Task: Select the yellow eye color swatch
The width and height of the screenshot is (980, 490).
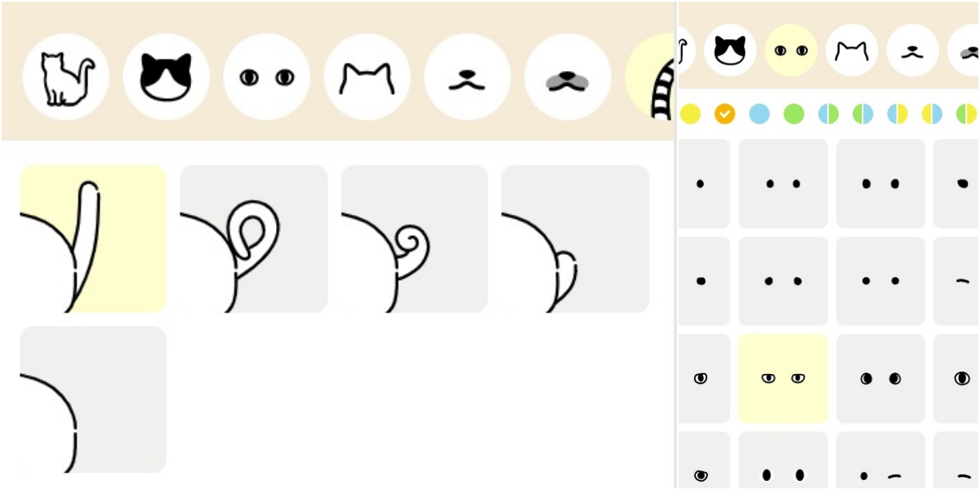Action: (690, 114)
